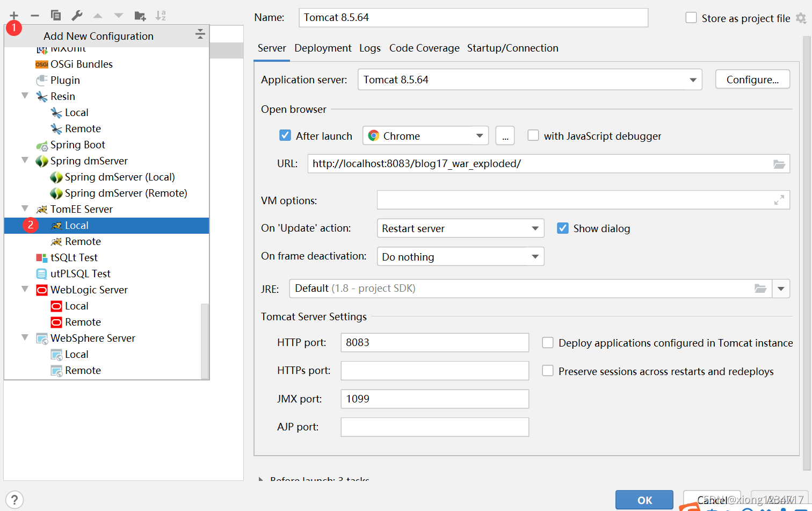Click the HTTPs port field

[x=435, y=371]
